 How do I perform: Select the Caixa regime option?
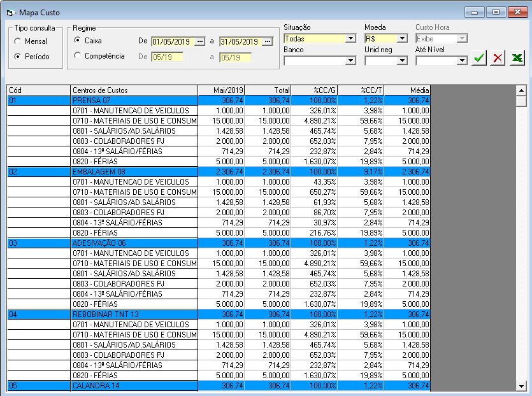[78, 40]
